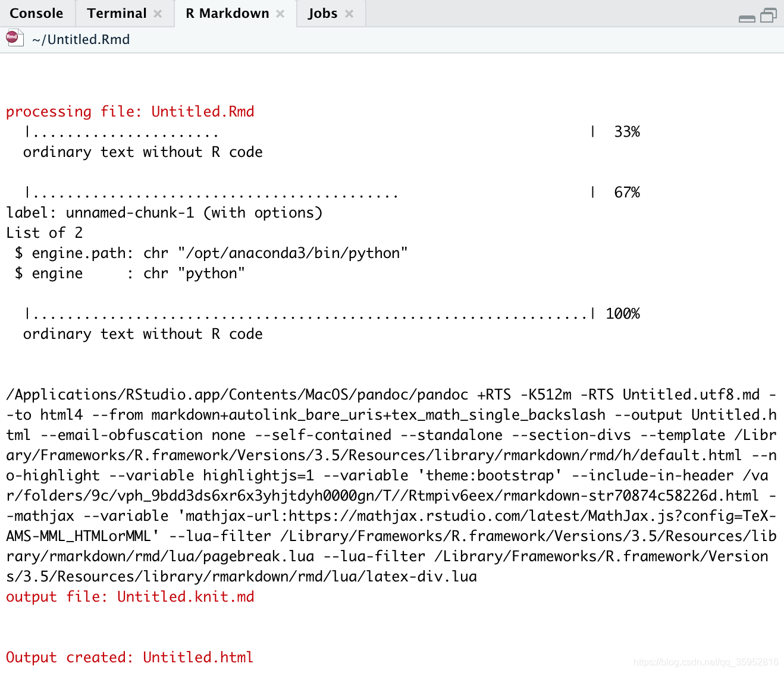Click the processing file: Untitled.Rmd line
Image resolution: width=784 pixels, height=673 pixels.
(130, 111)
